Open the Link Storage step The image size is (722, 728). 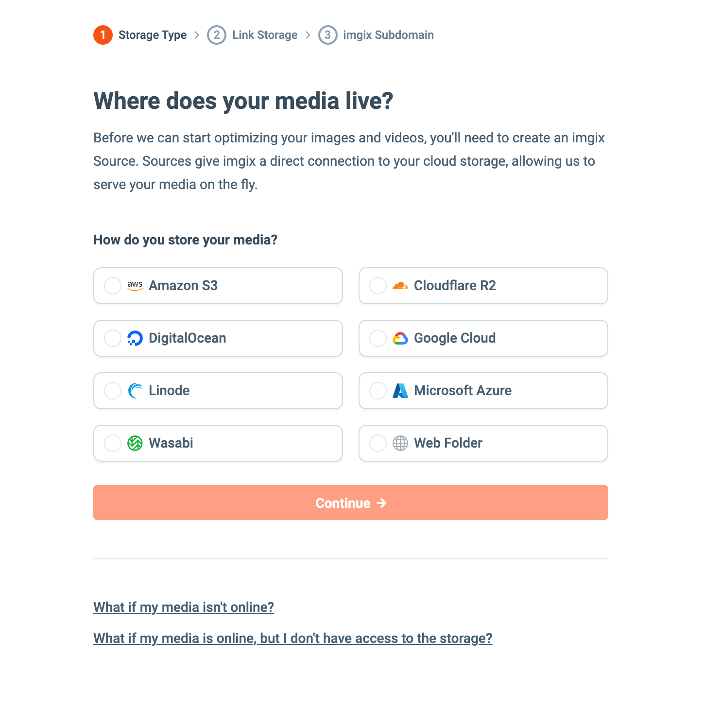tap(253, 35)
